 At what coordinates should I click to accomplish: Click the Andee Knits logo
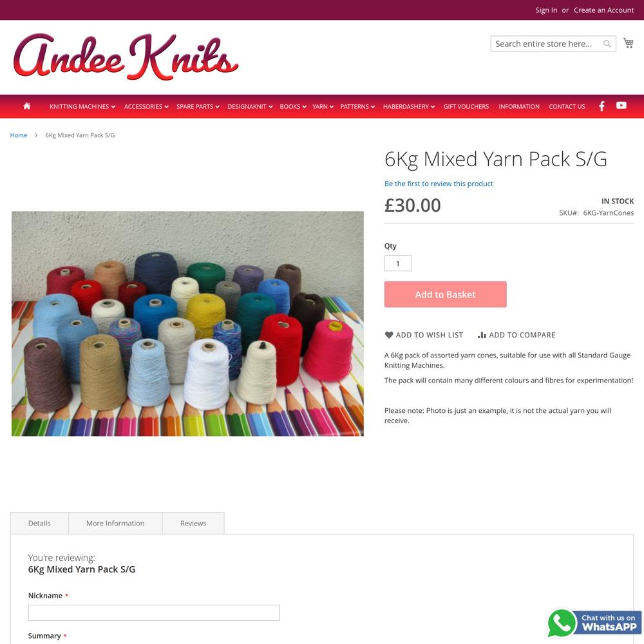pos(126,57)
